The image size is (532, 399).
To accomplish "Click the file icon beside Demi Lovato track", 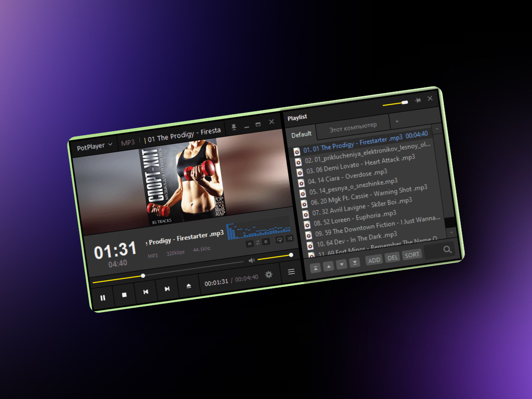I will [299, 172].
